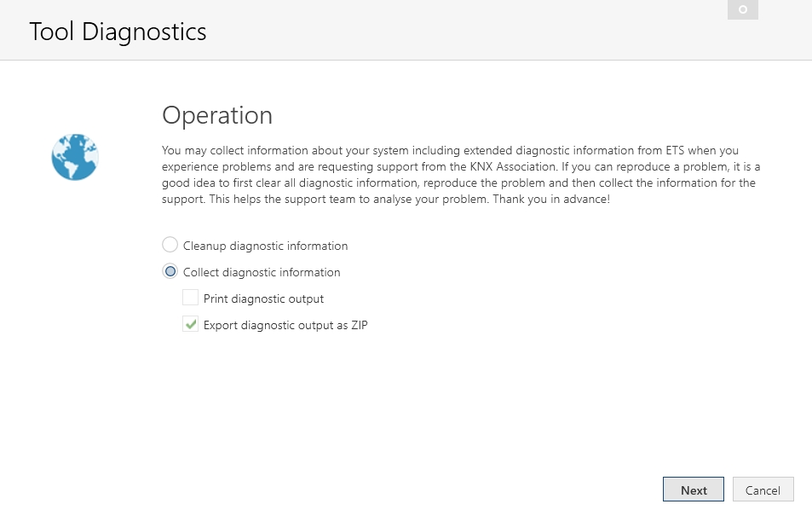
Task: Click the "Print diagnostic output" label text
Action: click(x=263, y=298)
